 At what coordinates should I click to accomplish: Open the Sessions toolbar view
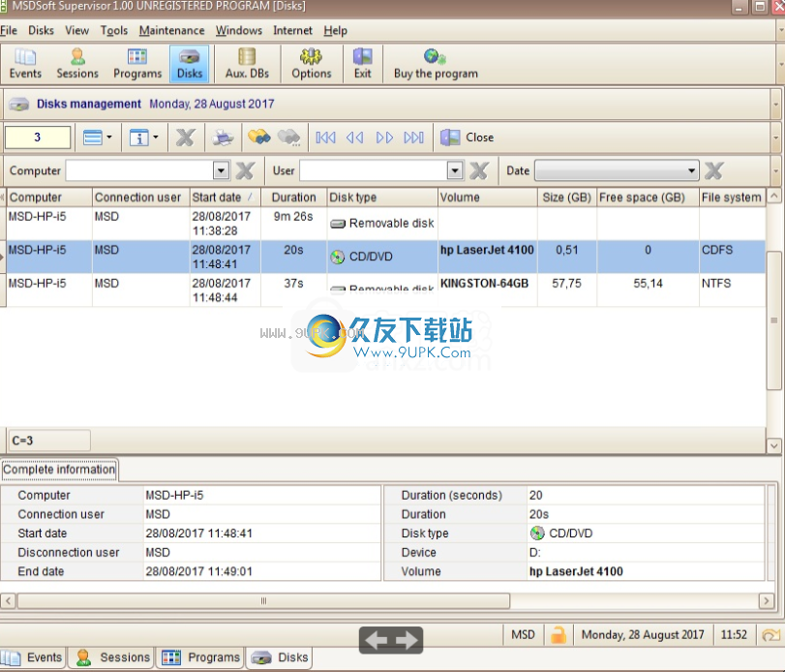[x=77, y=64]
